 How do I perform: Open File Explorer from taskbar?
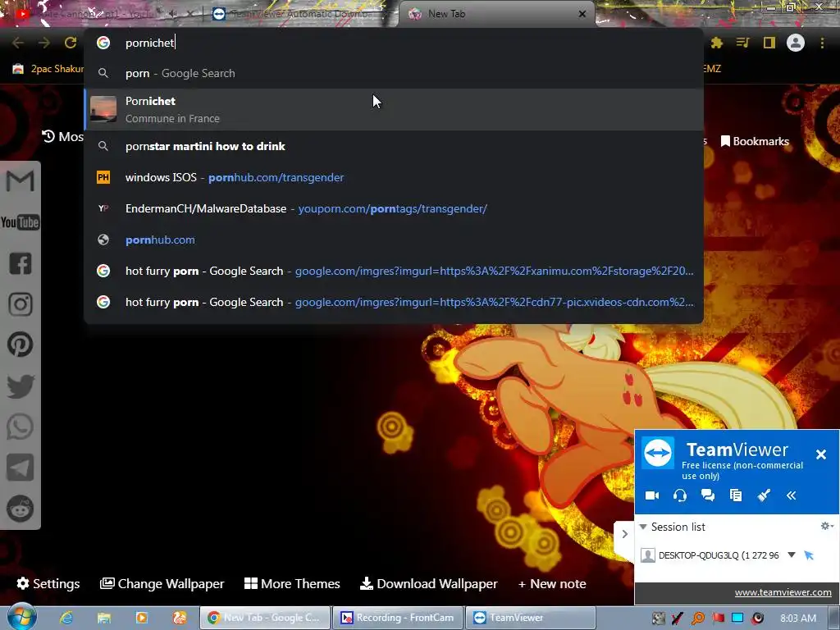coord(104,618)
